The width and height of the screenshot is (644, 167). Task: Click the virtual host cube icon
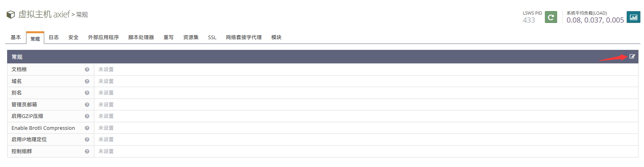coord(11,15)
